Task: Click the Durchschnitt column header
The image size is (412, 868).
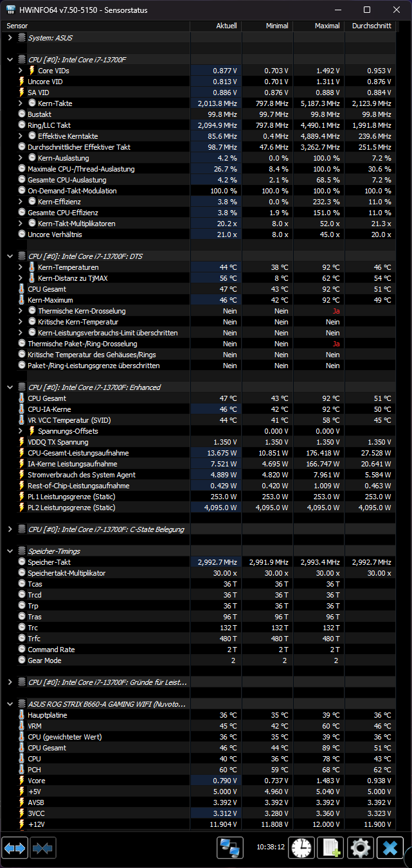Action: click(x=370, y=26)
